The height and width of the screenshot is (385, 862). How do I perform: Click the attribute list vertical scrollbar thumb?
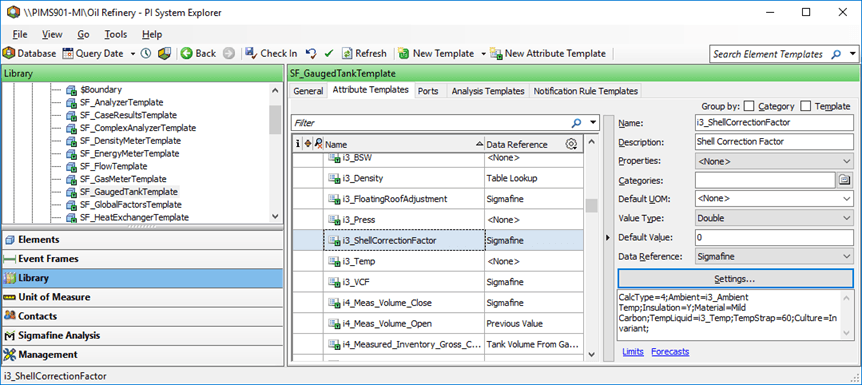(x=592, y=206)
